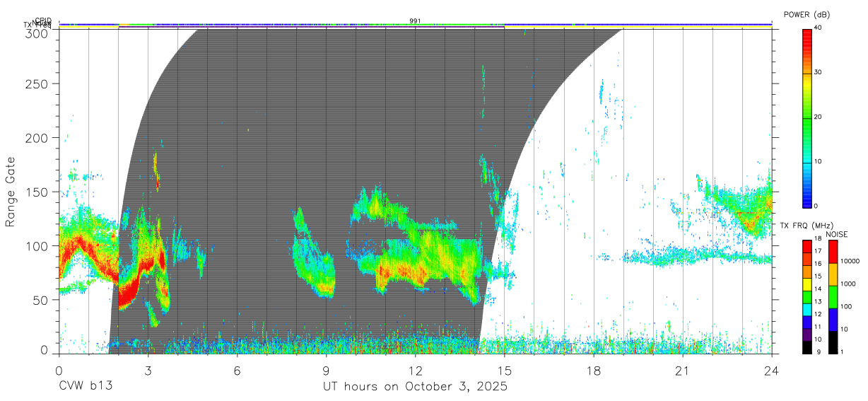Click the 200 tick on Range Gate axis
The width and height of the screenshot is (868, 401).
(x=38, y=138)
